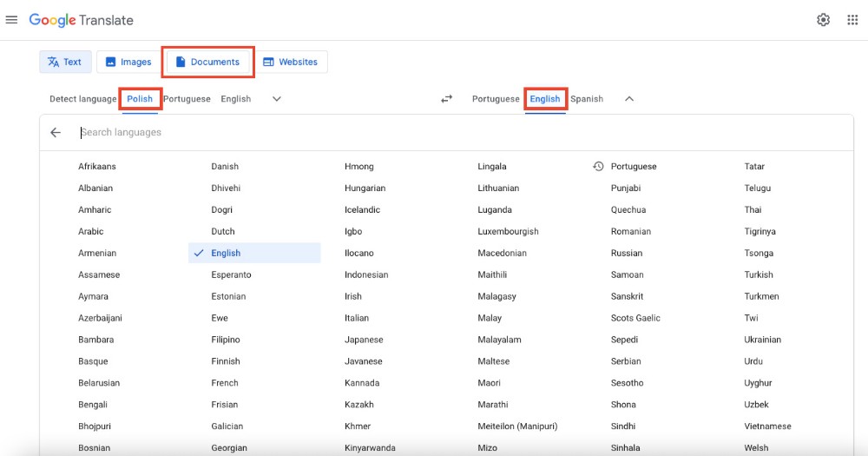The image size is (868, 456).
Task: Click the Google Translate logo
Action: point(82,20)
